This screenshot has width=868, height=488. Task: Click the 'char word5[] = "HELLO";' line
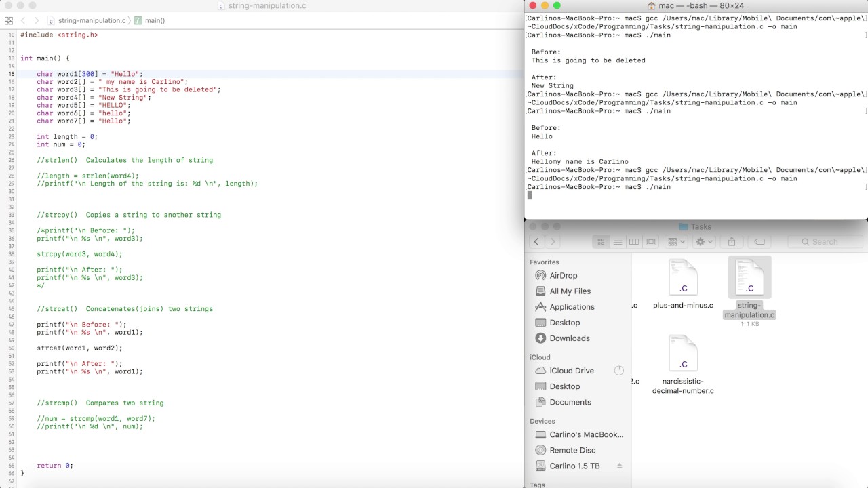point(83,106)
